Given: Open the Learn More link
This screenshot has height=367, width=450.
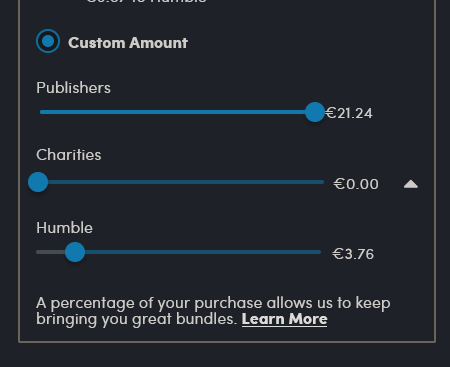Looking at the screenshot, I should coord(284,319).
